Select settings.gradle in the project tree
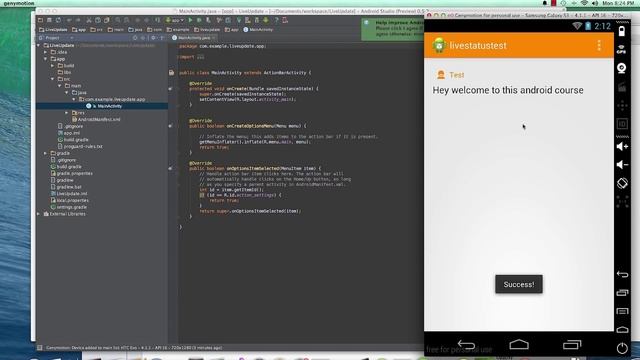Image resolution: width=640 pixels, height=360 pixels. [69, 207]
